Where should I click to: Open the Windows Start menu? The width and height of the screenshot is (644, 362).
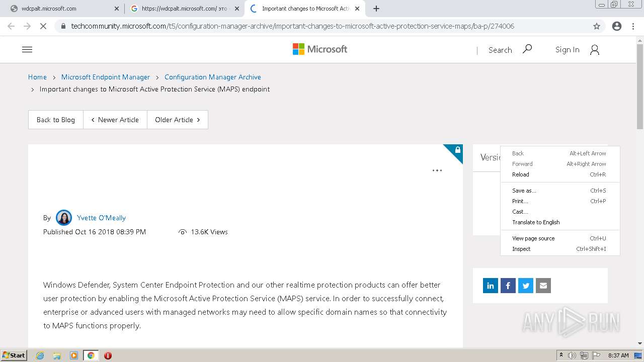(x=14, y=355)
